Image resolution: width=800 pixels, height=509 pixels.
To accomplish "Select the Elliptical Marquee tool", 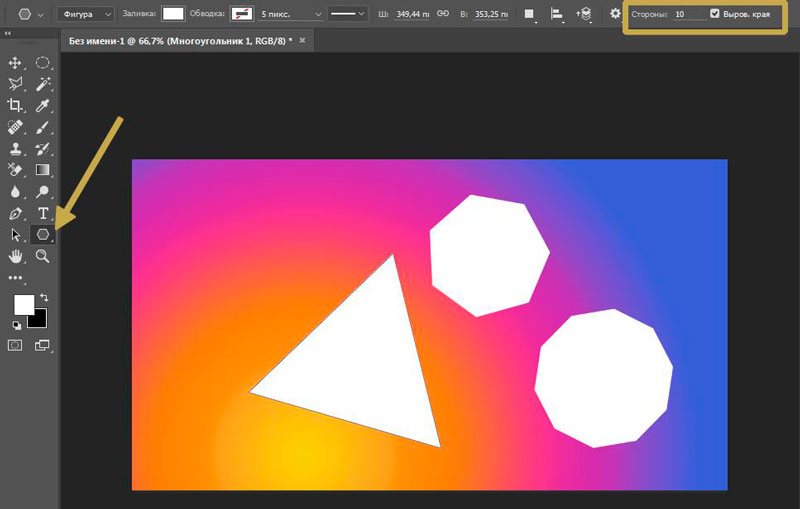I will pos(42,63).
